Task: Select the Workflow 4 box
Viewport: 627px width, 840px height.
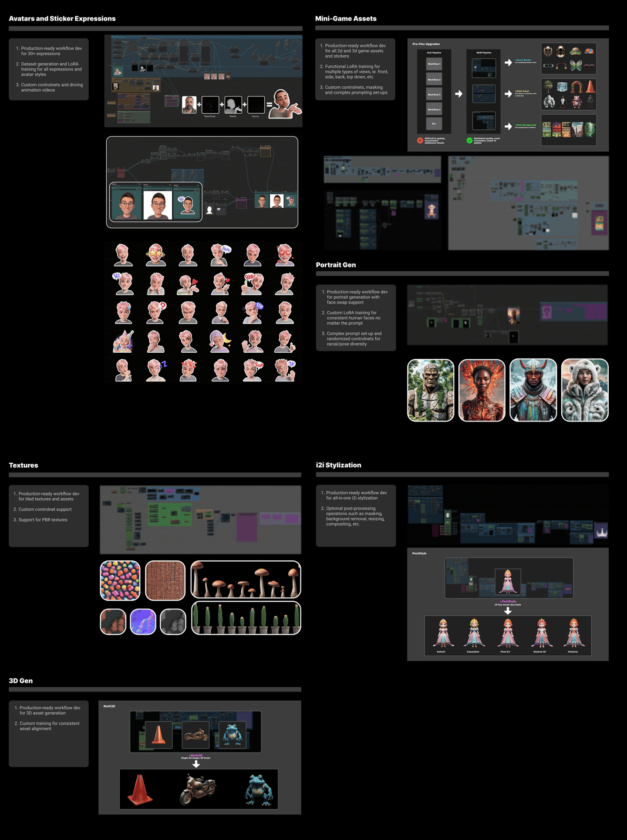Action: [x=434, y=109]
